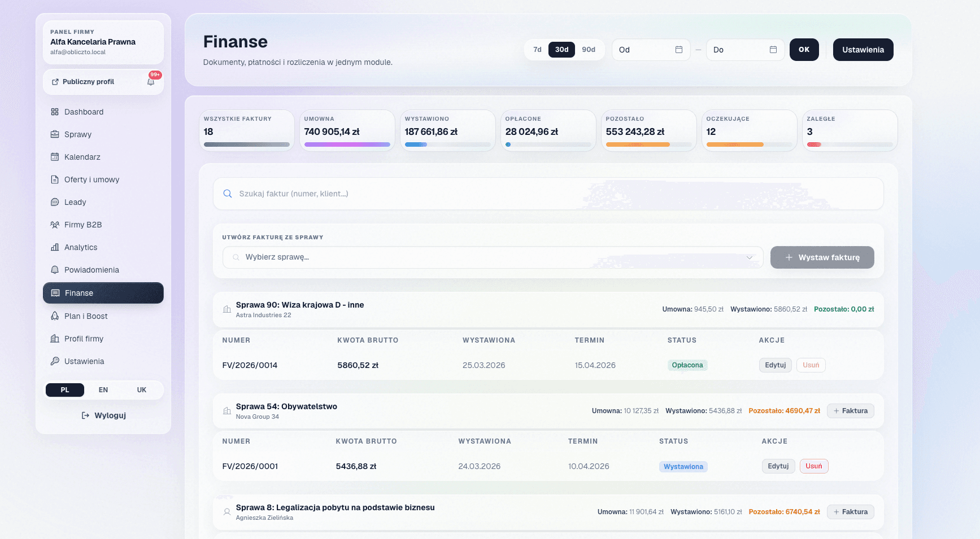980x539 pixels.
Task: Open the Dashboard from the sidebar
Action: tap(84, 112)
